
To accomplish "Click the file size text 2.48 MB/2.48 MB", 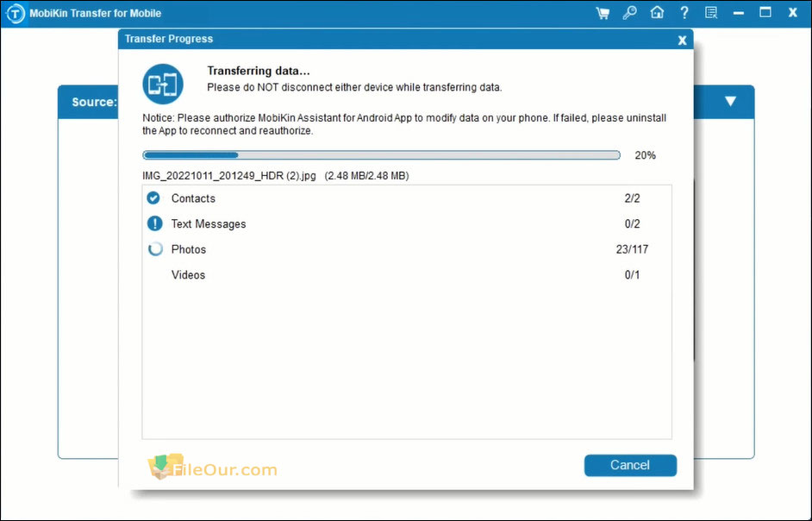I will point(366,176).
